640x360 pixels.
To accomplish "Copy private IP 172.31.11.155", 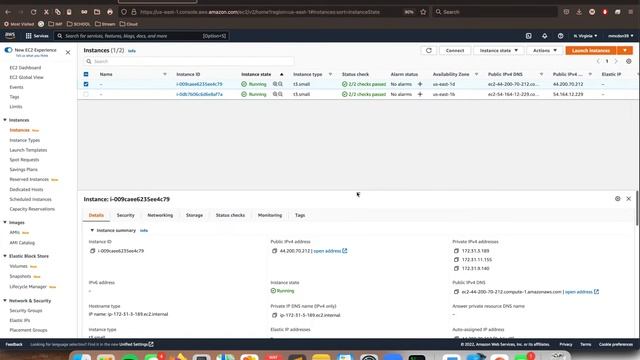I will pos(456,260).
